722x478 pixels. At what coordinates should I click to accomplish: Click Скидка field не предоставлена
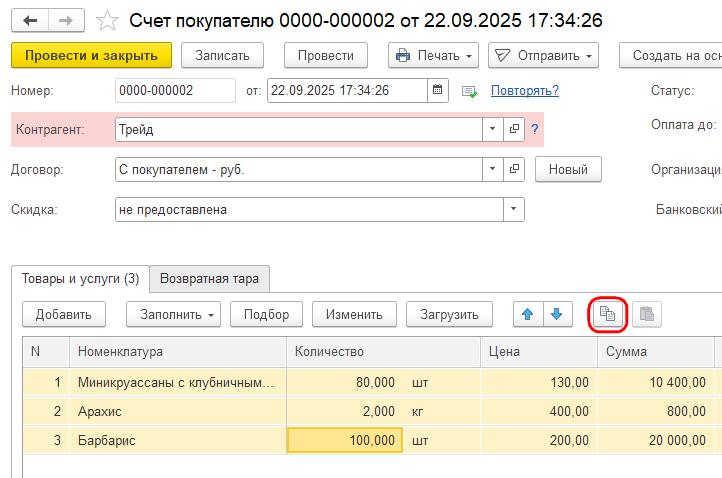tap(309, 210)
